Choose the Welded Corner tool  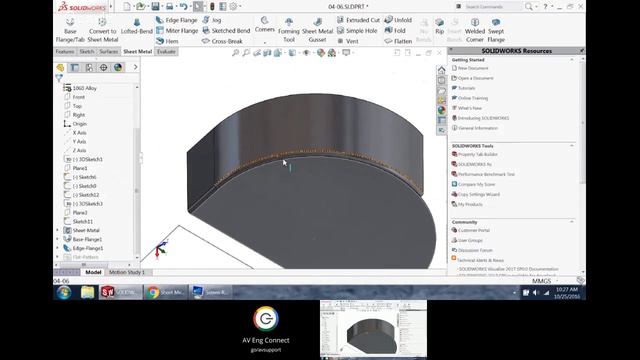pyautogui.click(x=475, y=30)
